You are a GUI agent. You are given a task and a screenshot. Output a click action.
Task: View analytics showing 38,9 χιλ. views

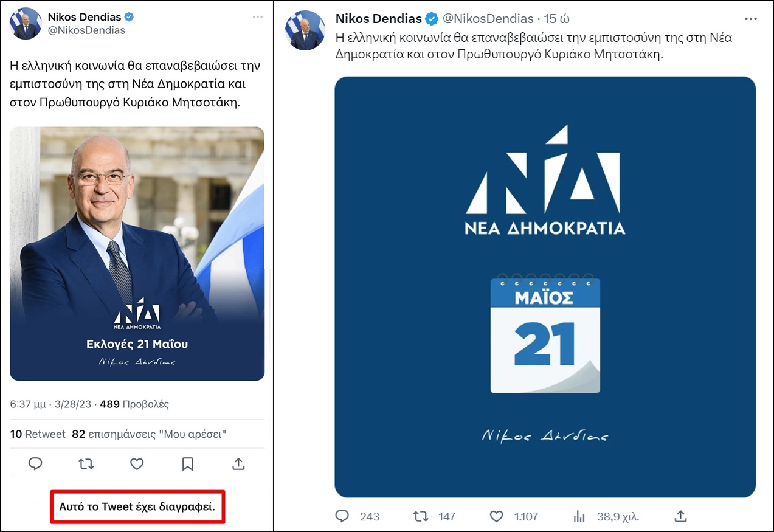click(579, 516)
